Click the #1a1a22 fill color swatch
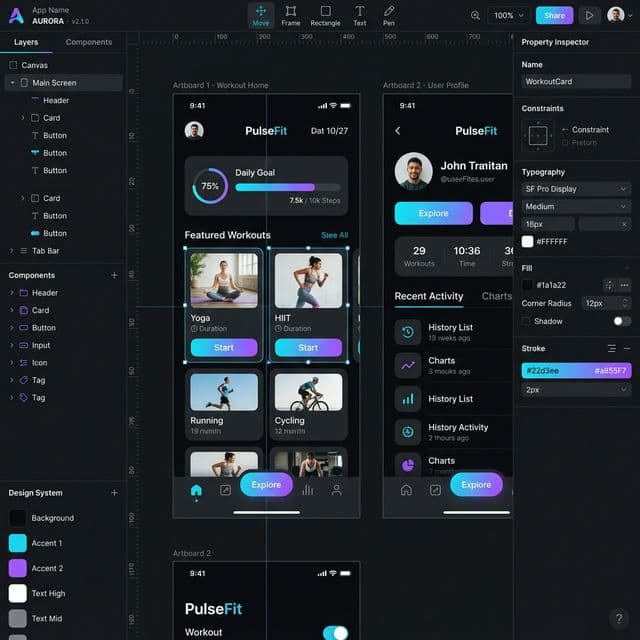This screenshot has width=640, height=640. coord(527,285)
